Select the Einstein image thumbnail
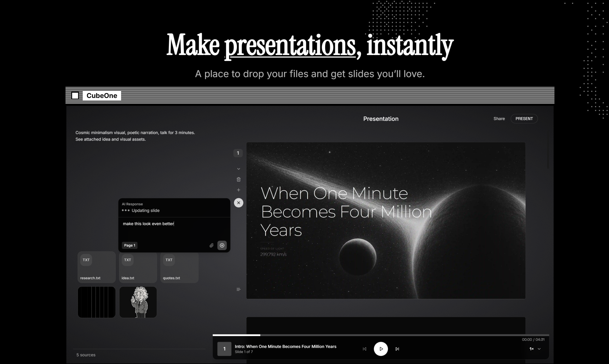609x364 pixels. pos(138,302)
